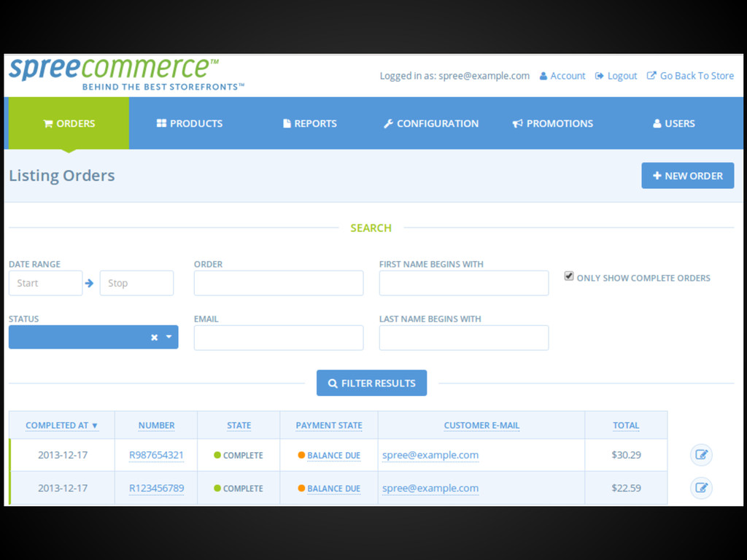Sort by the Customer E-mail column header
This screenshot has width=747, height=560.
(481, 425)
